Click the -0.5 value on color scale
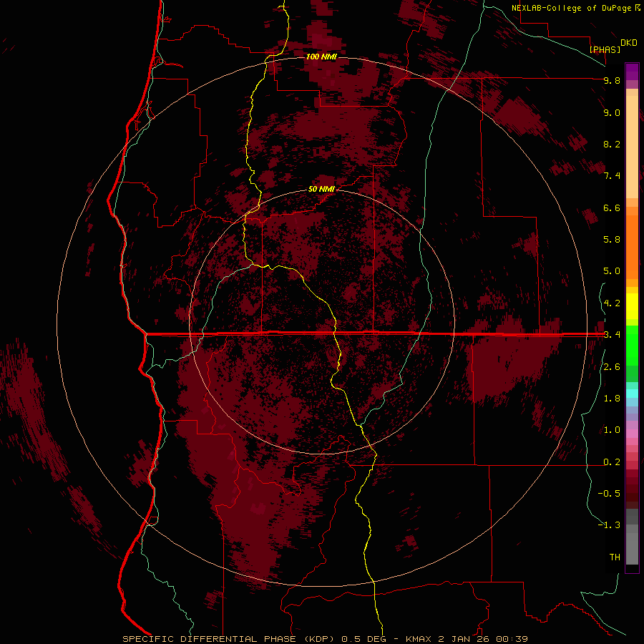Screen dimensions: 644x644 pyautogui.click(x=609, y=494)
